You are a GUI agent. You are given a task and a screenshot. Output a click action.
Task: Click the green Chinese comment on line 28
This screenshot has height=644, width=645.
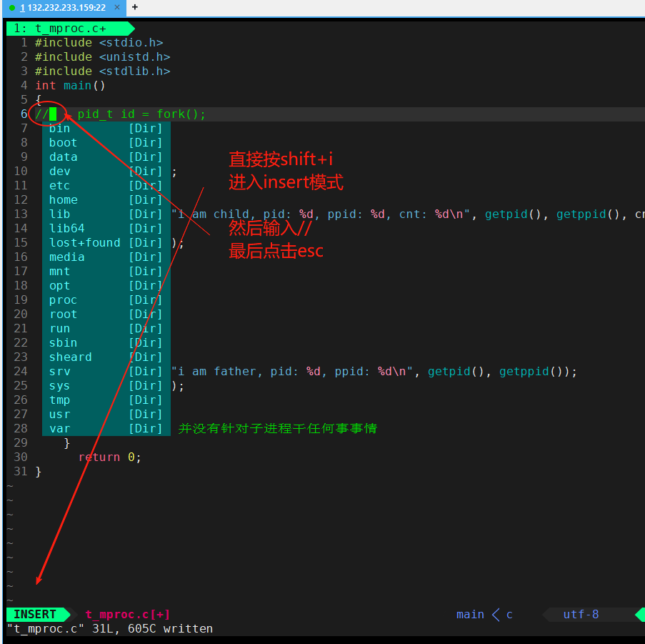coord(278,428)
